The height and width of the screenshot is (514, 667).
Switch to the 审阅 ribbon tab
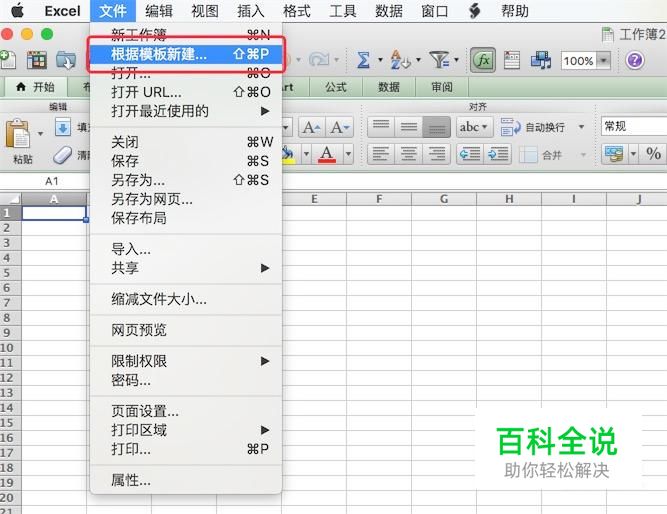[442, 87]
